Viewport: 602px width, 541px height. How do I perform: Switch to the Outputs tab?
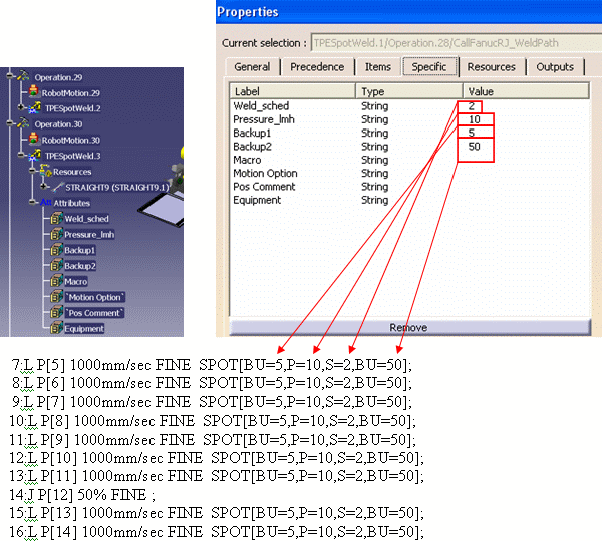pyautogui.click(x=555, y=67)
